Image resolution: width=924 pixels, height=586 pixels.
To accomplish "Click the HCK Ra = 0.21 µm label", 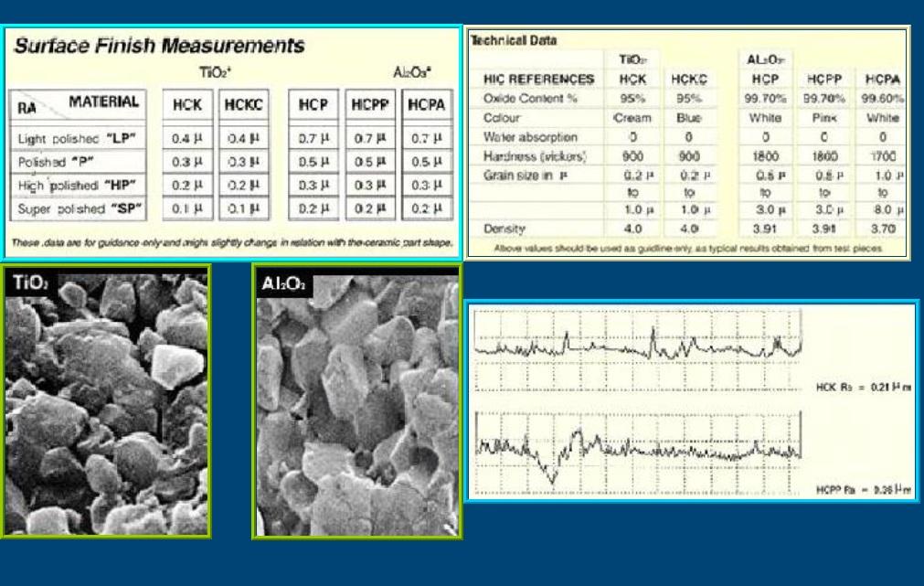I will click(x=864, y=388).
